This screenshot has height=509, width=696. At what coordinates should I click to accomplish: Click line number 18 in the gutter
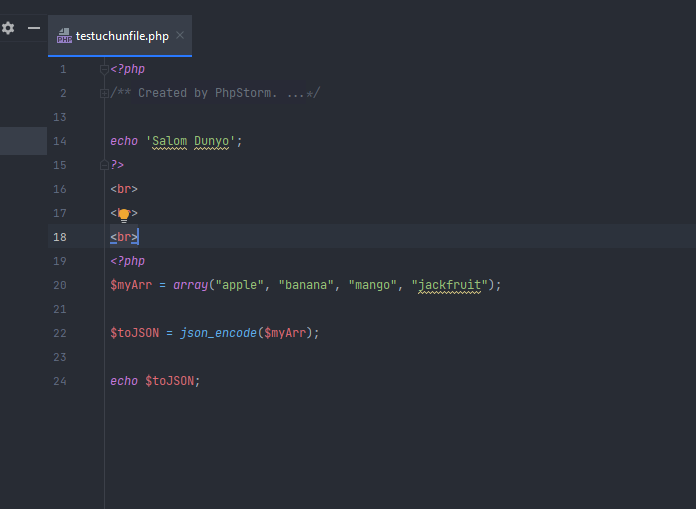[60, 237]
